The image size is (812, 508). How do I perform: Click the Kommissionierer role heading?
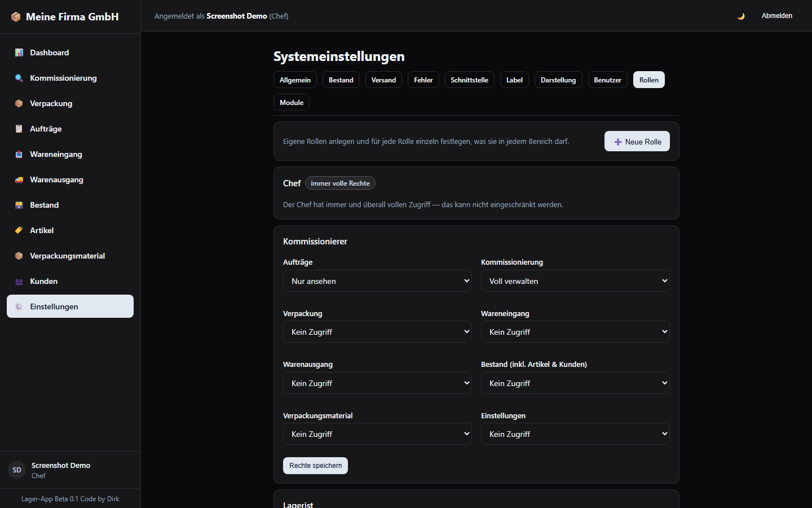click(315, 241)
